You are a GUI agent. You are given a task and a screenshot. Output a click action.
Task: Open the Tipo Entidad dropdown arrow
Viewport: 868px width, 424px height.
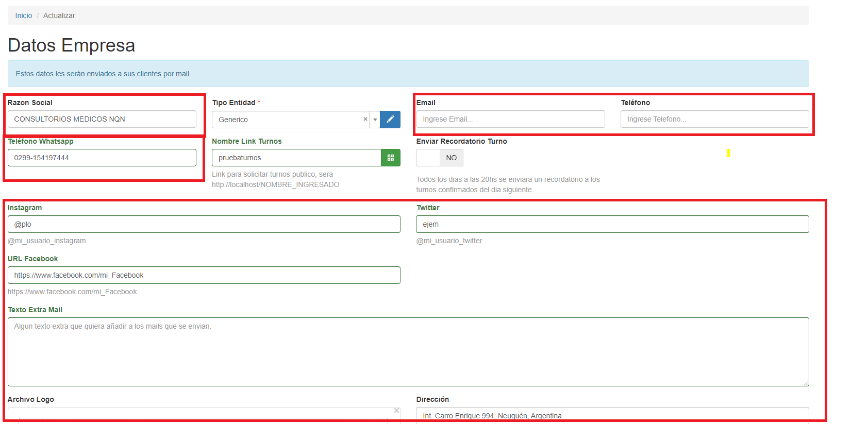[x=375, y=120]
